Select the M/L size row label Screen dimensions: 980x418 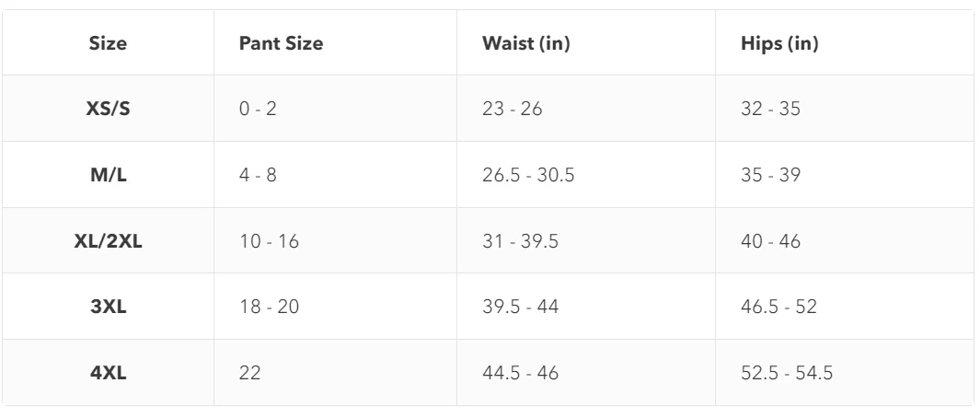(109, 175)
